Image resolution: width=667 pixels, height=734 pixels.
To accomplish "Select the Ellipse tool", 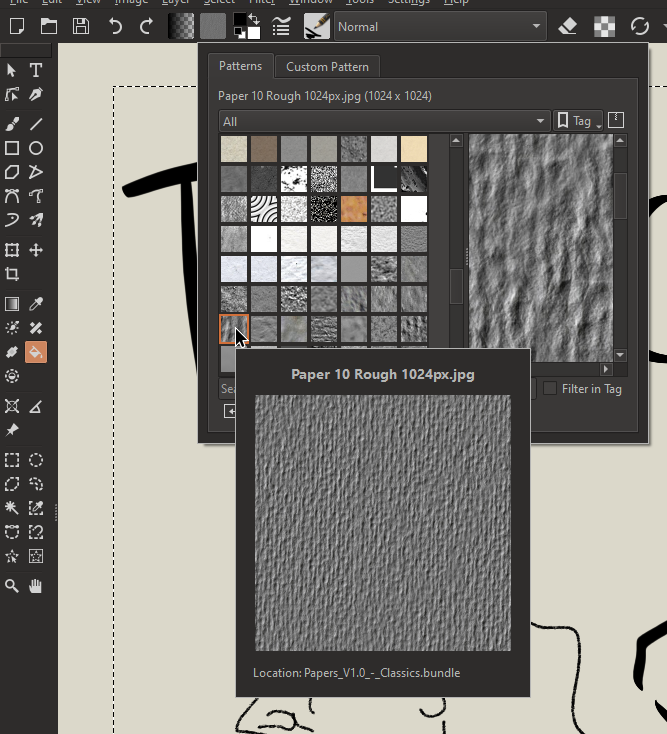I will click(x=36, y=148).
